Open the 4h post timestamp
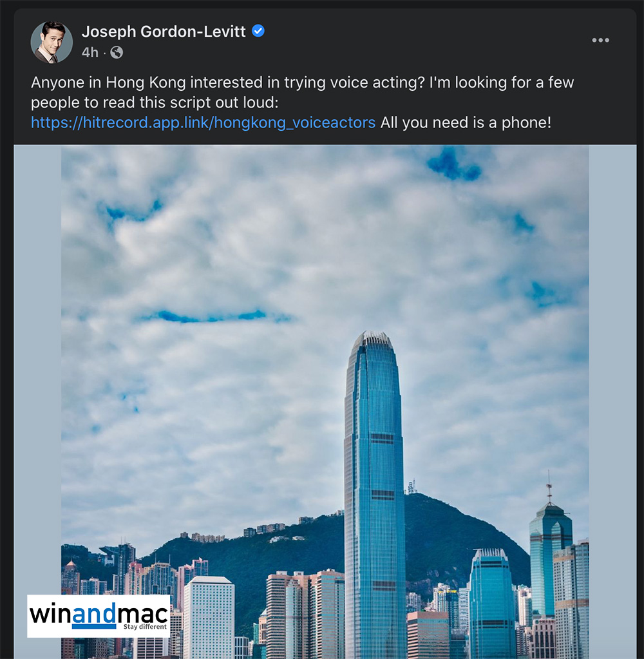Viewport: 644px width, 659px height. (90, 53)
